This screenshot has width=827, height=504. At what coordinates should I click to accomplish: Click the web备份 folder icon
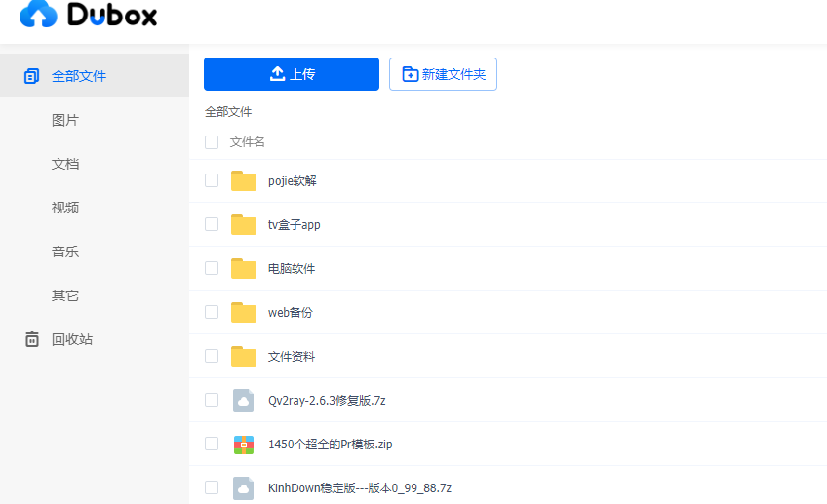pos(244,312)
